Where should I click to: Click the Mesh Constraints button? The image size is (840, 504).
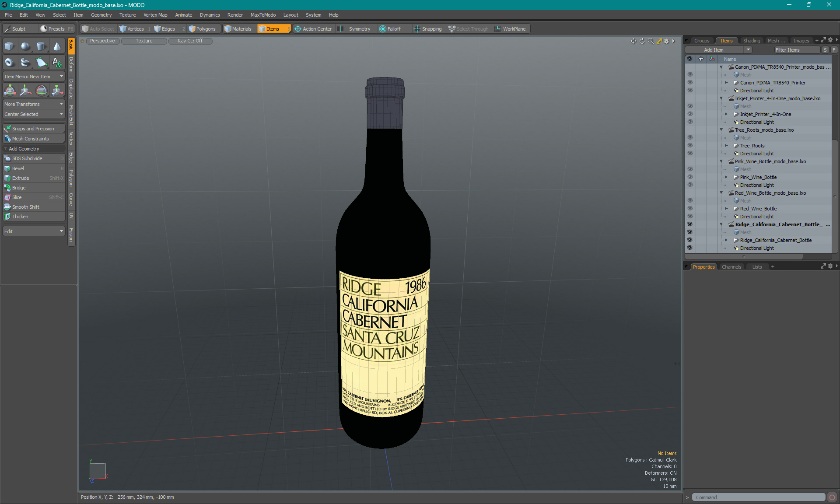(x=34, y=139)
